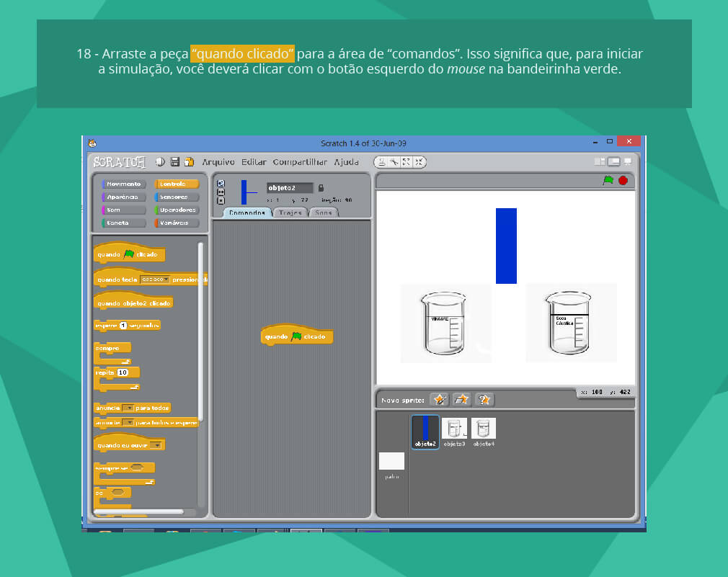Click seconds value in espere block
This screenshot has height=577, width=728.
point(123,325)
